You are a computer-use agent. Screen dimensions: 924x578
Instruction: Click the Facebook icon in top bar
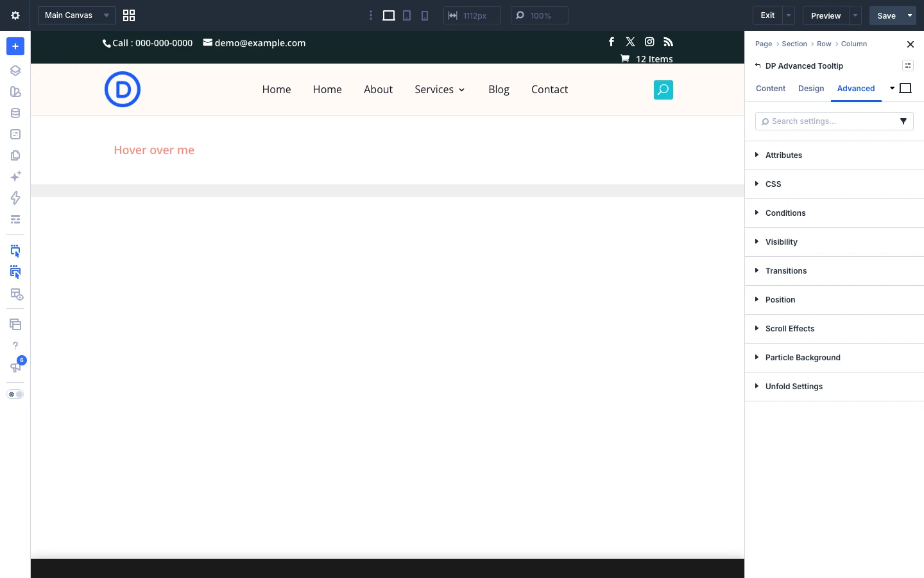point(612,42)
